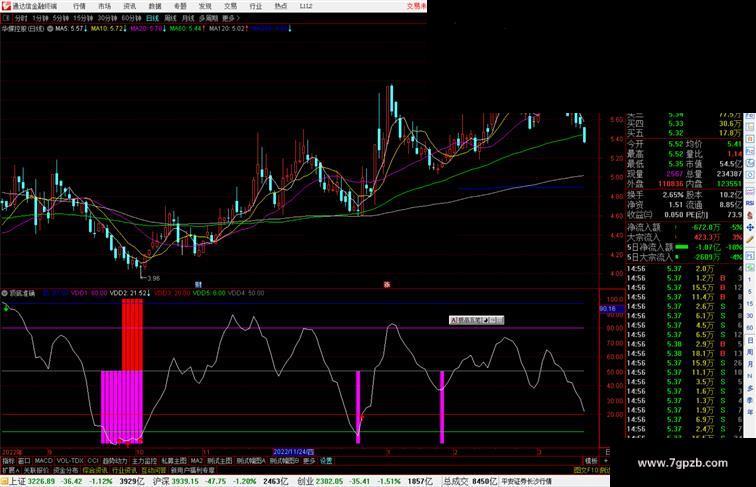
Task: Click the 30-minute shortcut in sidebar
Action: click(x=750, y=315)
